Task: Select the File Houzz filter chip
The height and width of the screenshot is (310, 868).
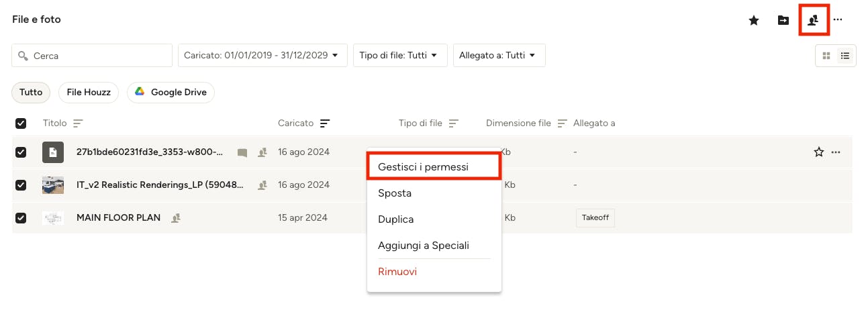Action: tap(89, 93)
